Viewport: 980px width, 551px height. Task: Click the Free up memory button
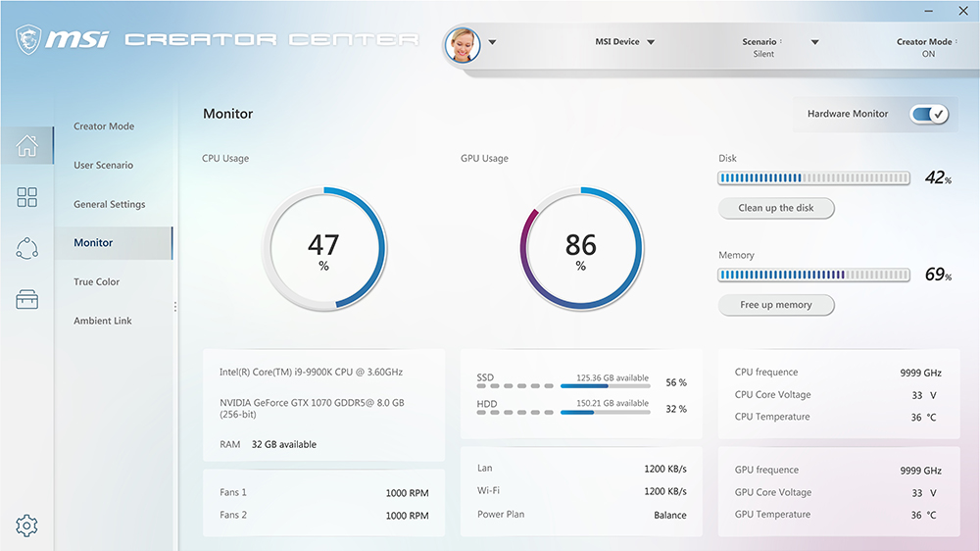pyautogui.click(x=776, y=305)
